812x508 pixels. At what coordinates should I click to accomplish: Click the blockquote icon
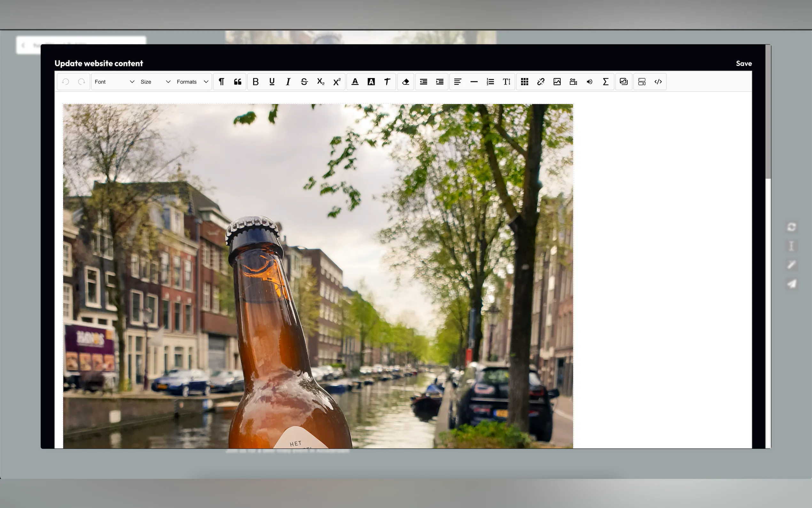tap(238, 82)
